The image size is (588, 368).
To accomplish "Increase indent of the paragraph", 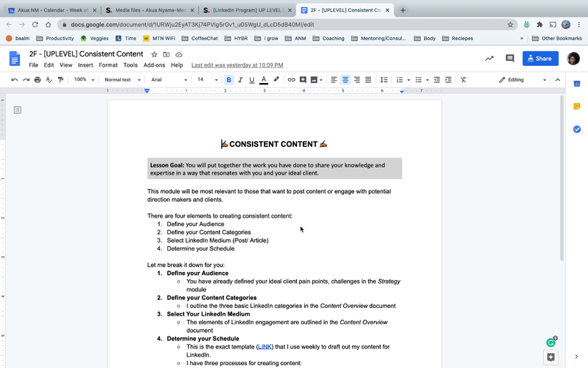I will tap(448, 79).
